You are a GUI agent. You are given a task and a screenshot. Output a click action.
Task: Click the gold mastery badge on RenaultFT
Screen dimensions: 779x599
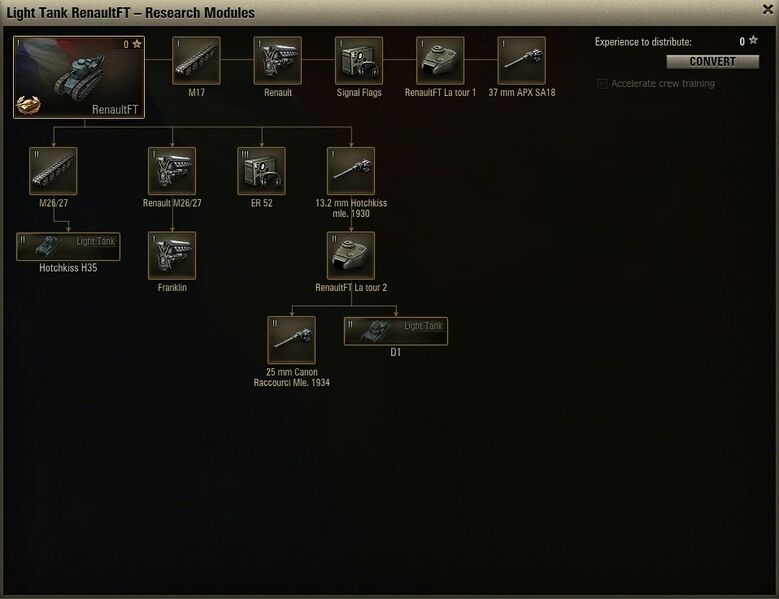click(28, 105)
